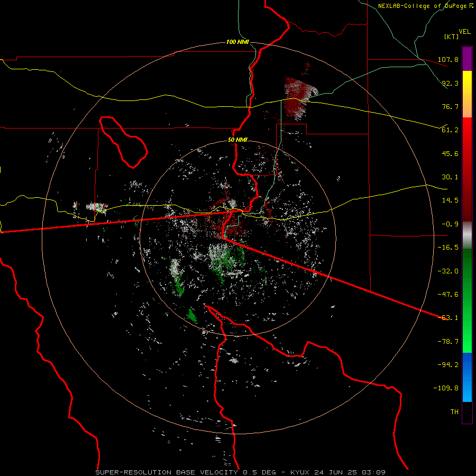Click the 100 NMI range ring label
The width and height of the screenshot is (476, 476).
[237, 42]
